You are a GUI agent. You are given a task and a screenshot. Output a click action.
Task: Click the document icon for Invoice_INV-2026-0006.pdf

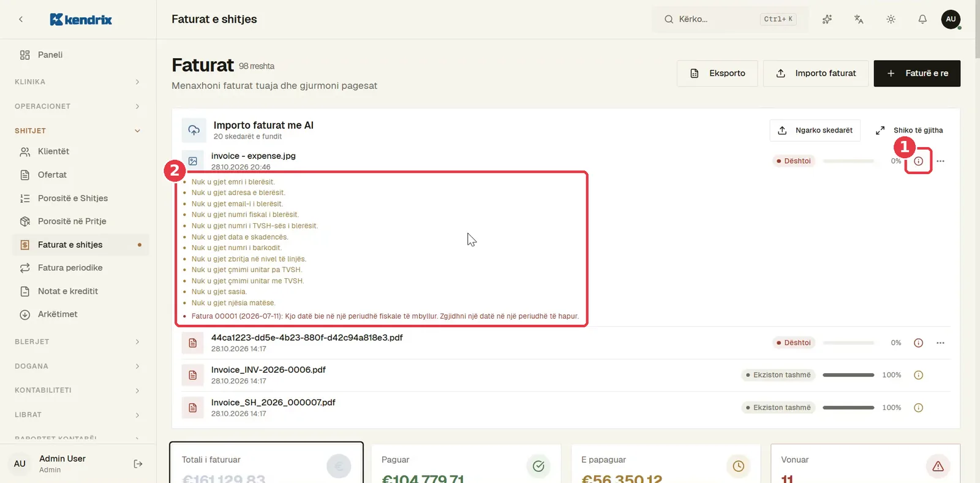193,375
